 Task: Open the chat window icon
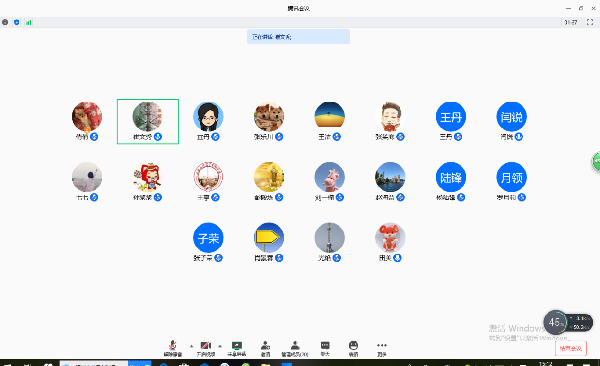[325, 348]
